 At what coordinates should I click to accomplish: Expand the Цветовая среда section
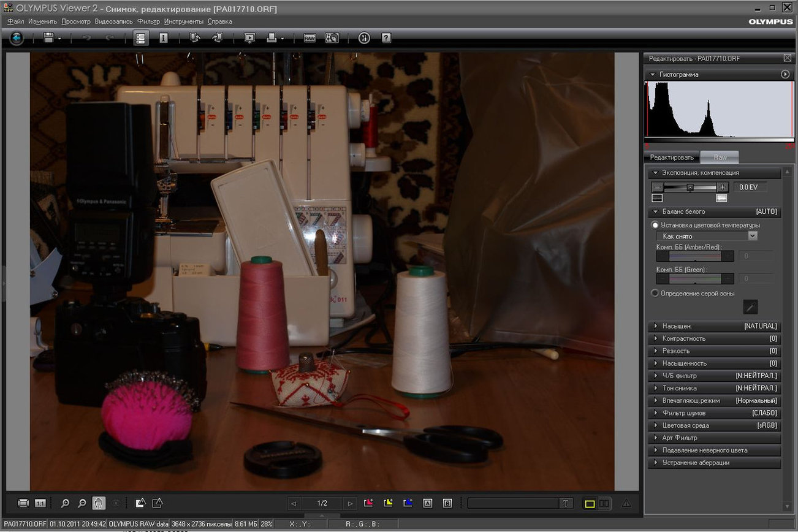(x=714, y=425)
